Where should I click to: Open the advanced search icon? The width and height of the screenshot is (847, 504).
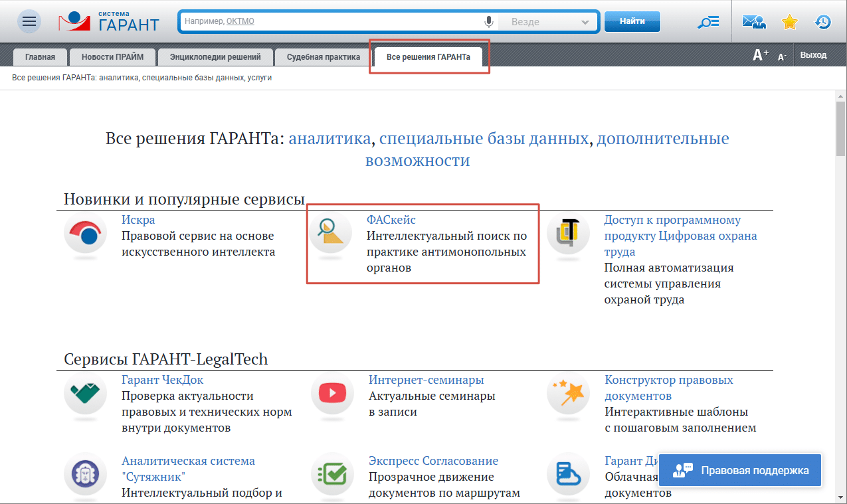point(708,22)
